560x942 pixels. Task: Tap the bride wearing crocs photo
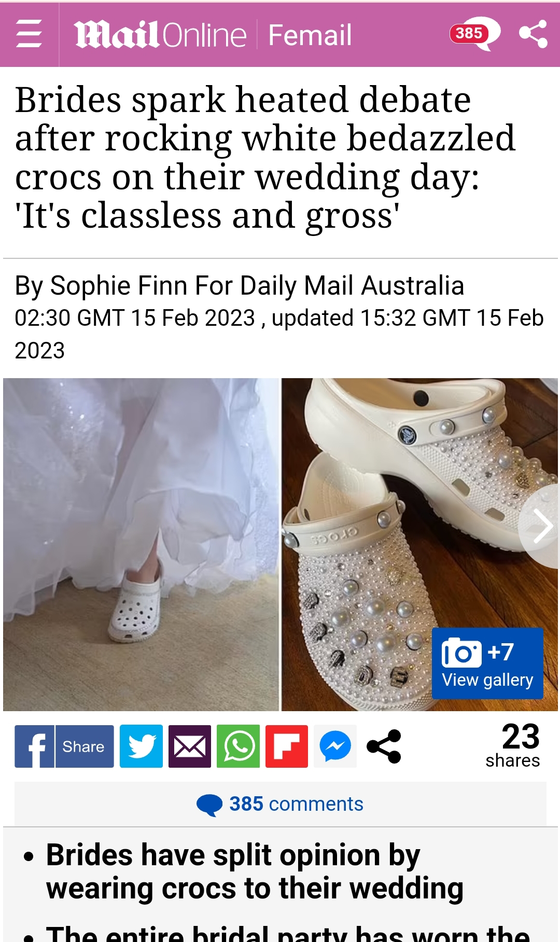coord(141,544)
